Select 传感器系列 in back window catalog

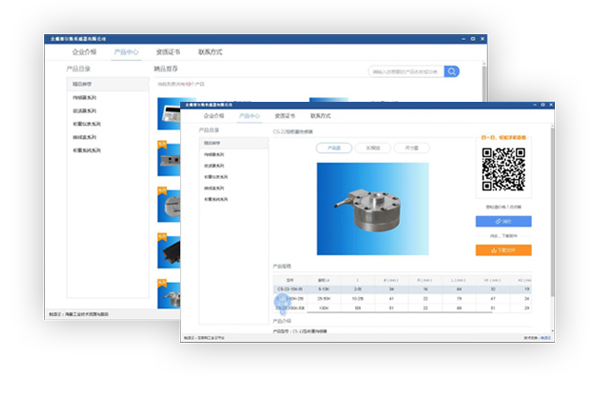(x=84, y=97)
